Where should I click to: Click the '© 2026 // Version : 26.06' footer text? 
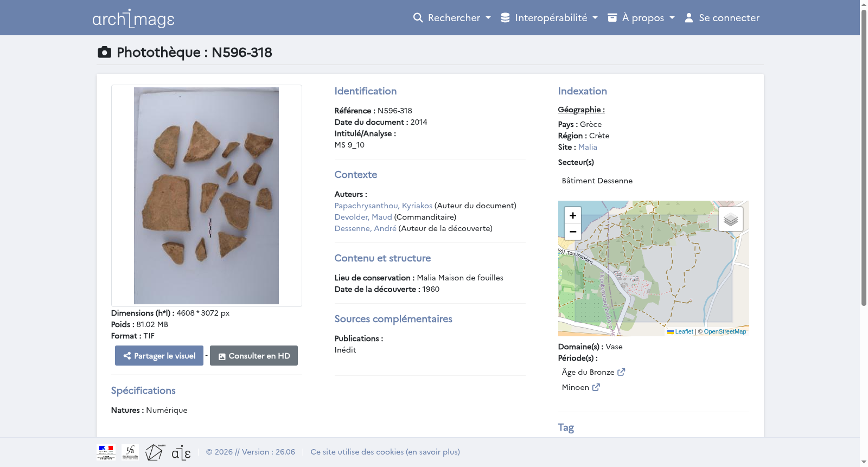tap(251, 452)
